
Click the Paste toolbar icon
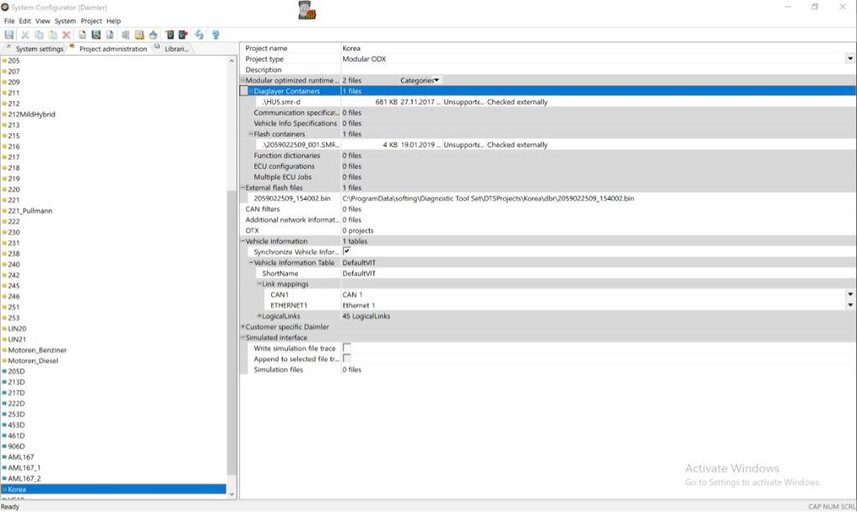pyautogui.click(x=53, y=34)
